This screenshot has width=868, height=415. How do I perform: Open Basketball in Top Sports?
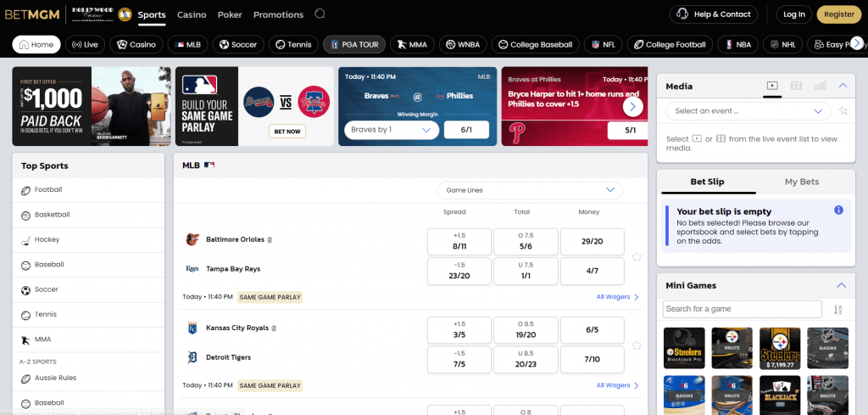point(88,215)
